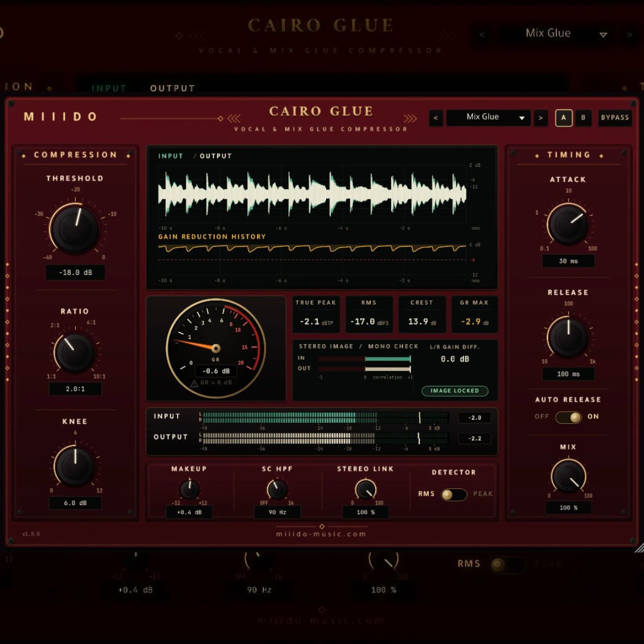This screenshot has height=644, width=644.
Task: Go to the next preset arrow
Action: (540, 118)
